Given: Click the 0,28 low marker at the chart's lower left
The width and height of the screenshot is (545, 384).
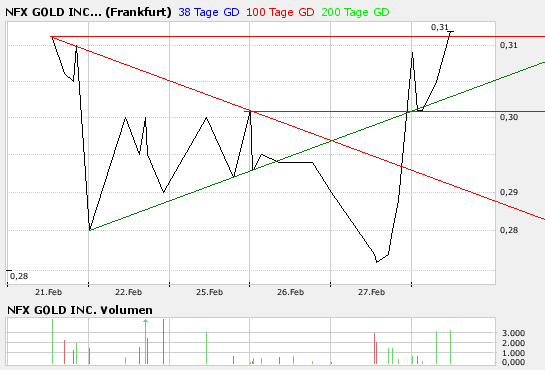Looking at the screenshot, I should tap(19, 276).
